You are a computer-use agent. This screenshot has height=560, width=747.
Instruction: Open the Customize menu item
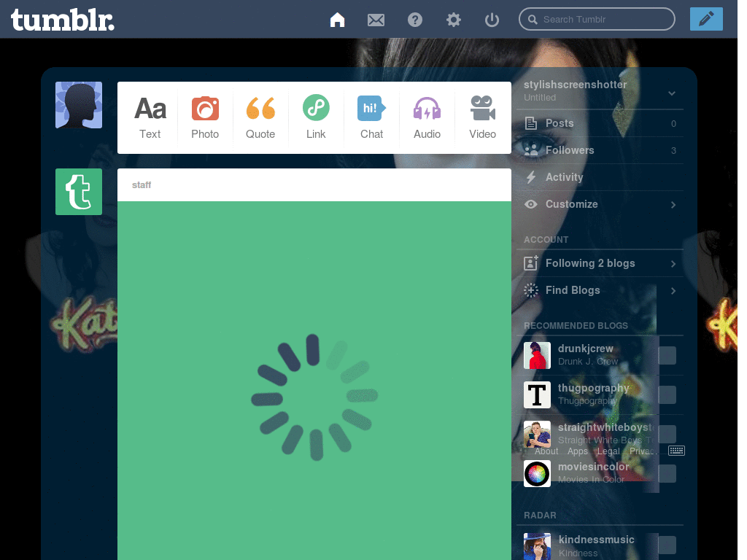(x=600, y=204)
